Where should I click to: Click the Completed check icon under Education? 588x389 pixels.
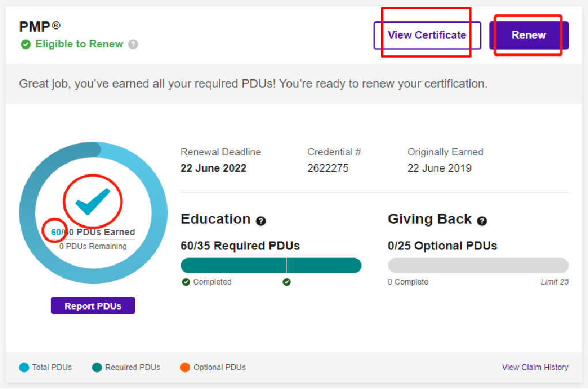tap(186, 282)
